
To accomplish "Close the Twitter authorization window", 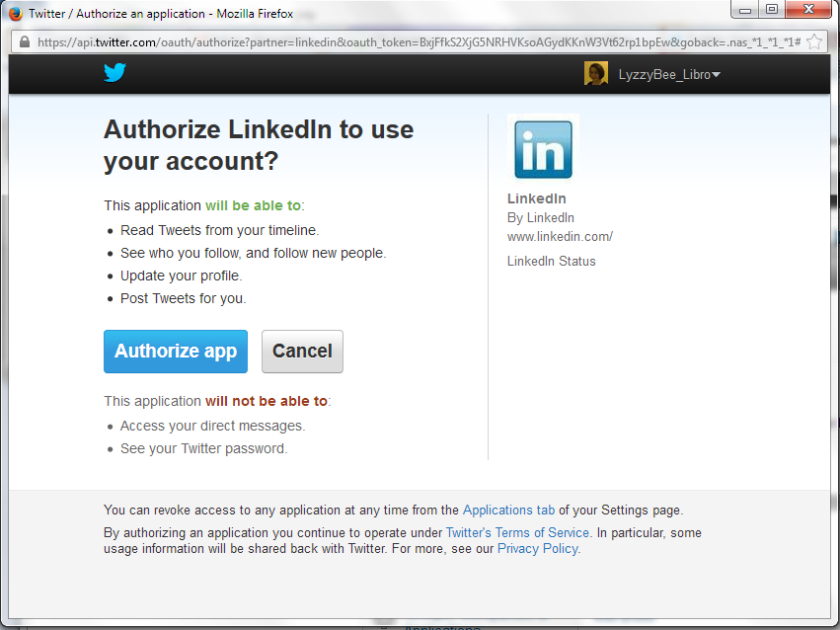I will (x=809, y=10).
